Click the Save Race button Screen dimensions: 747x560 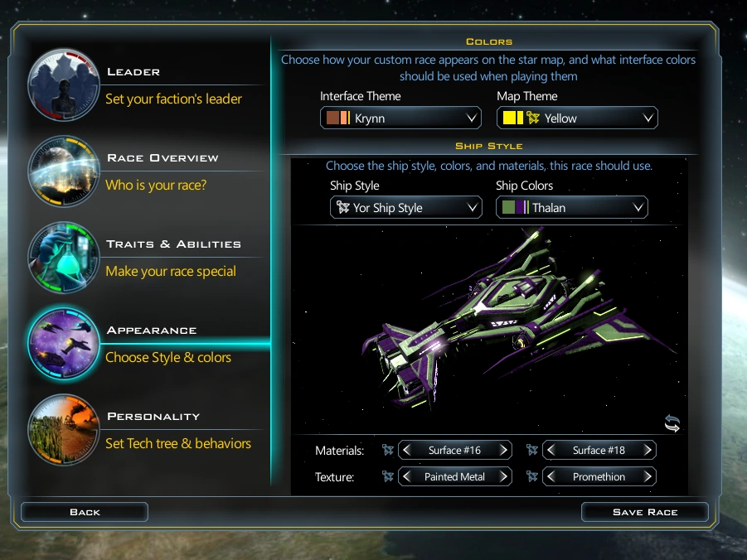pos(644,512)
